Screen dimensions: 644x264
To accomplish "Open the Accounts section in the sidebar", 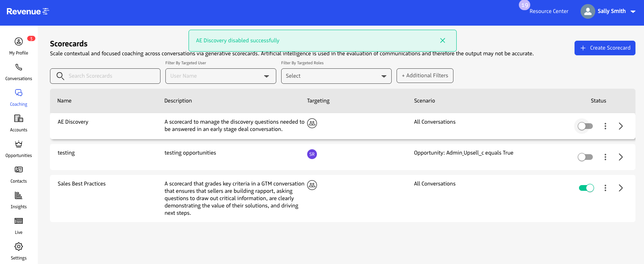I will point(19,119).
